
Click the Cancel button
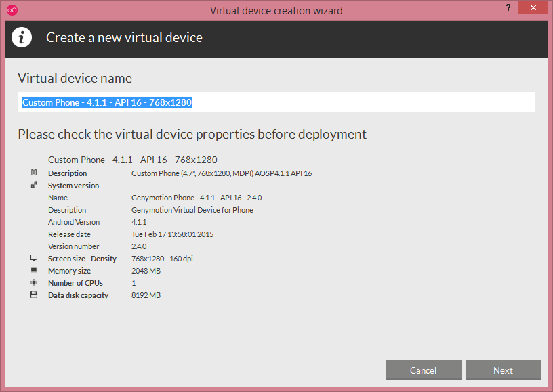pos(423,370)
